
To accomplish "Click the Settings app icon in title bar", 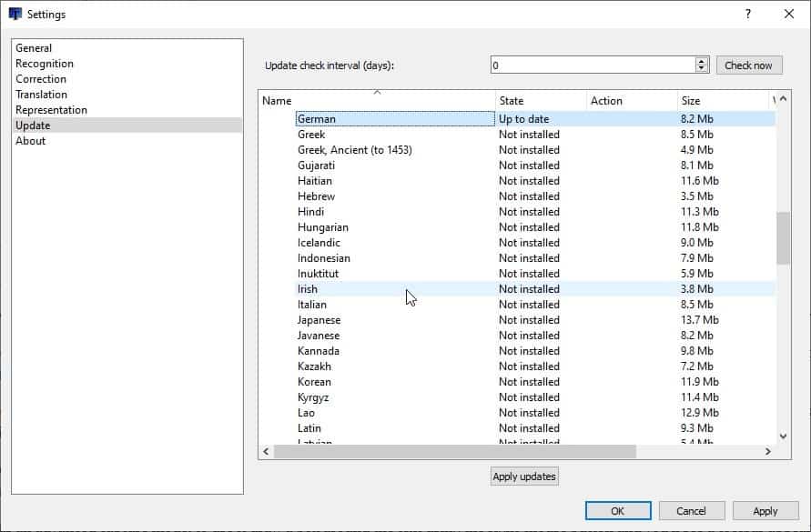I will point(15,15).
